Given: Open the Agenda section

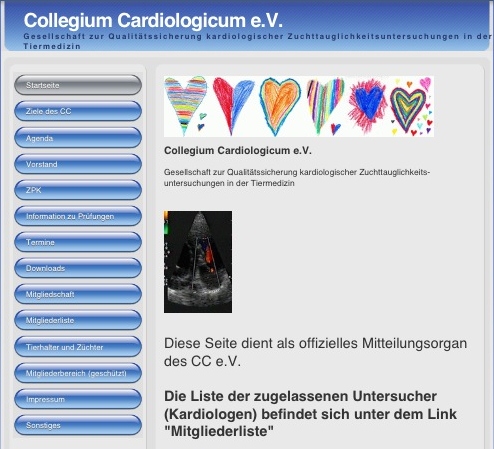Looking at the screenshot, I should [78, 138].
